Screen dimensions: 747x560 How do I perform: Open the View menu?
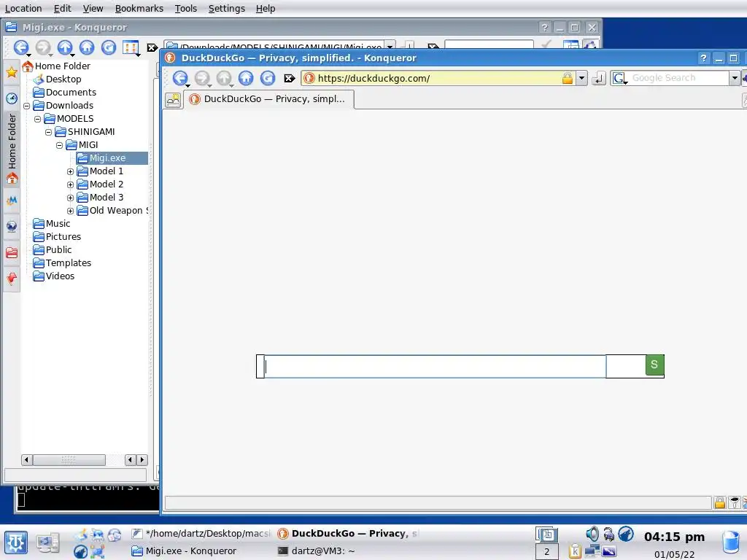(93, 9)
